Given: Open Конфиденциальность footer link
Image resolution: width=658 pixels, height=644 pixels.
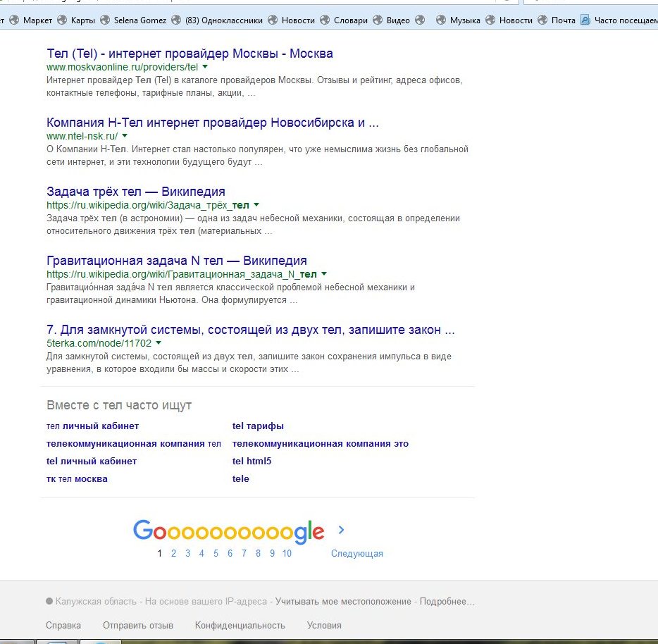Looking at the screenshot, I should click(x=240, y=625).
